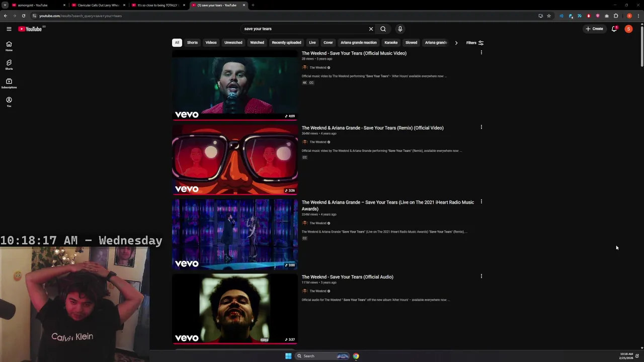Open The Weeknd channel under Official Audio
The width and height of the screenshot is (644, 362).
[317, 291]
